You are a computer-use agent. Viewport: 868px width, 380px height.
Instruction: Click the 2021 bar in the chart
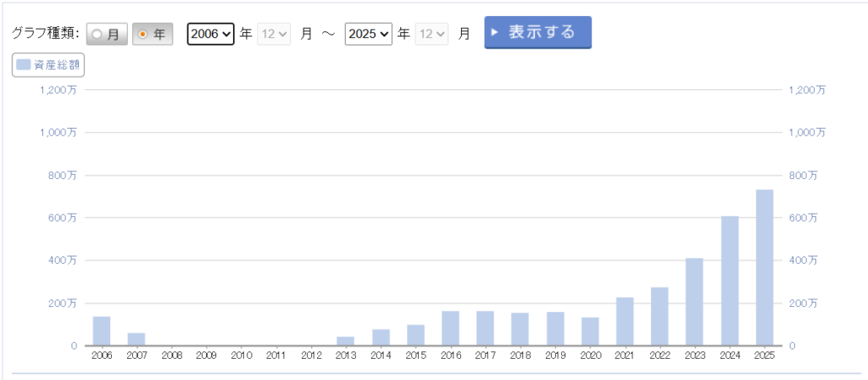tap(625, 321)
